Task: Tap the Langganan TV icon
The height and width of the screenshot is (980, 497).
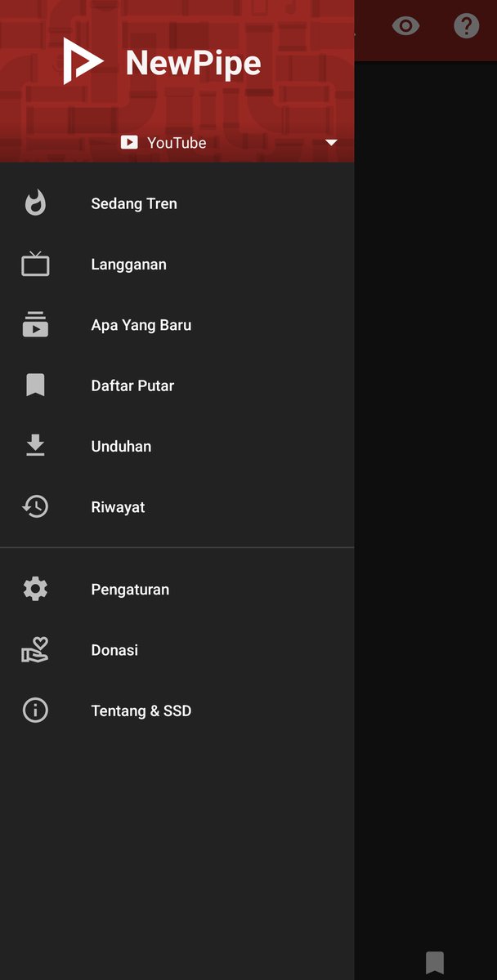Action: (35, 264)
